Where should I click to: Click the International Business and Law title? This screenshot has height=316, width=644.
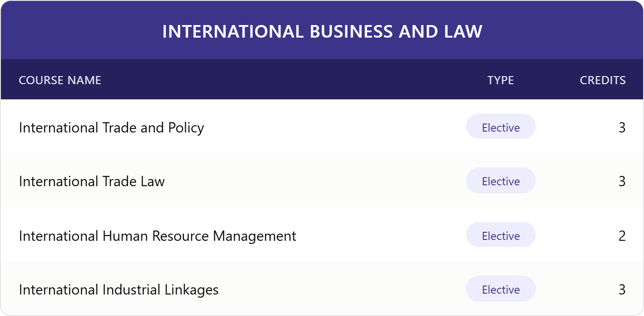322,31
